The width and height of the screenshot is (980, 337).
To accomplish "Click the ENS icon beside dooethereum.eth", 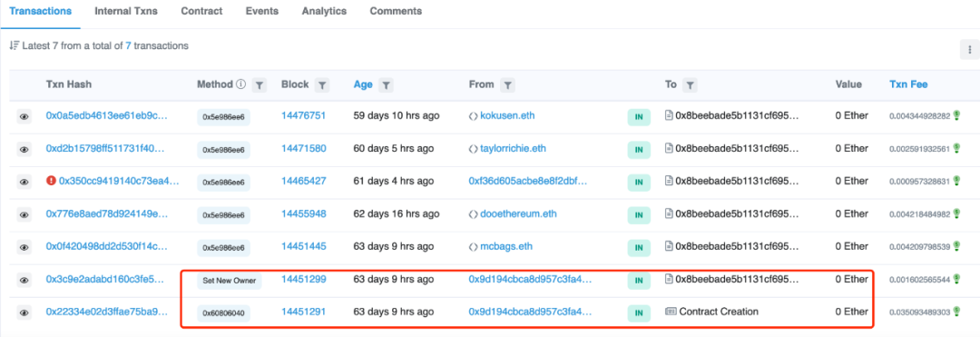I will (x=473, y=213).
